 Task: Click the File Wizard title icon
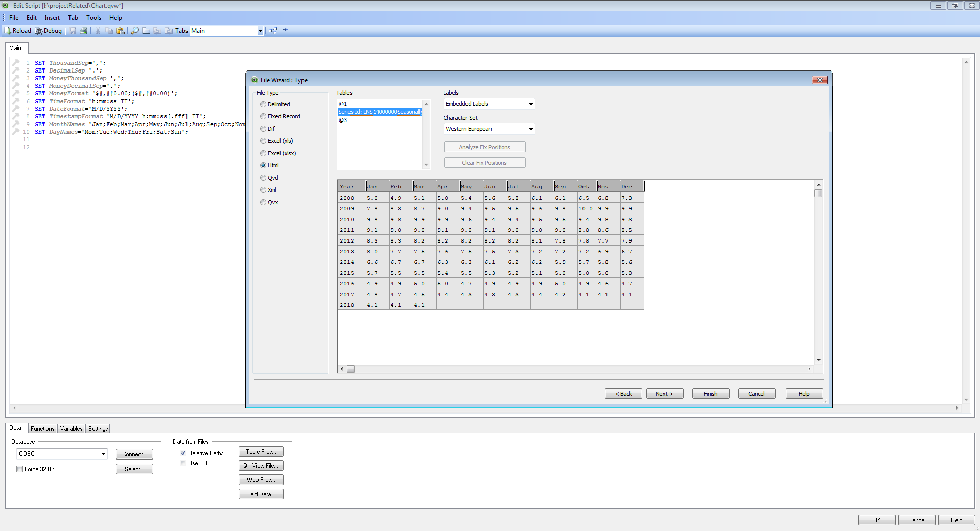pos(254,80)
